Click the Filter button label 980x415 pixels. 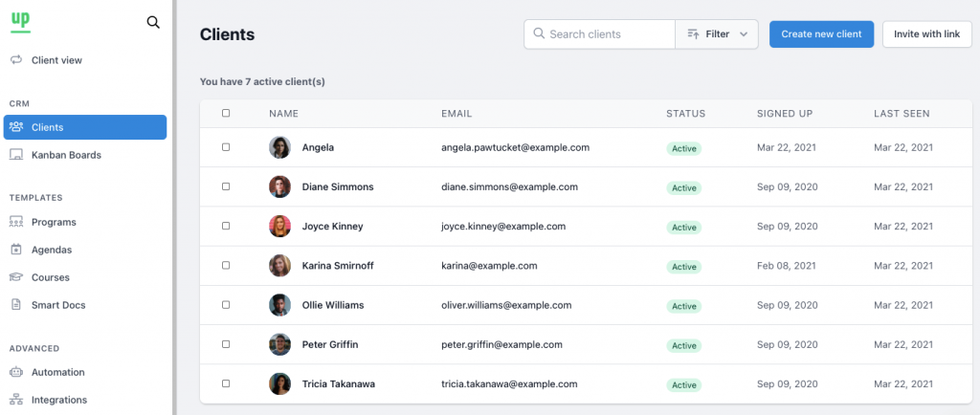click(x=718, y=33)
